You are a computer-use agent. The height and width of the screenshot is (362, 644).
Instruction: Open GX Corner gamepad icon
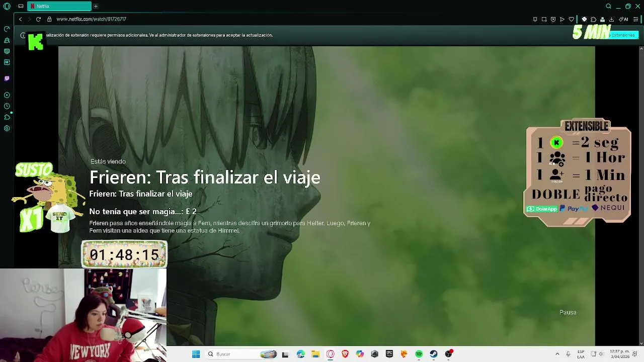point(21,6)
